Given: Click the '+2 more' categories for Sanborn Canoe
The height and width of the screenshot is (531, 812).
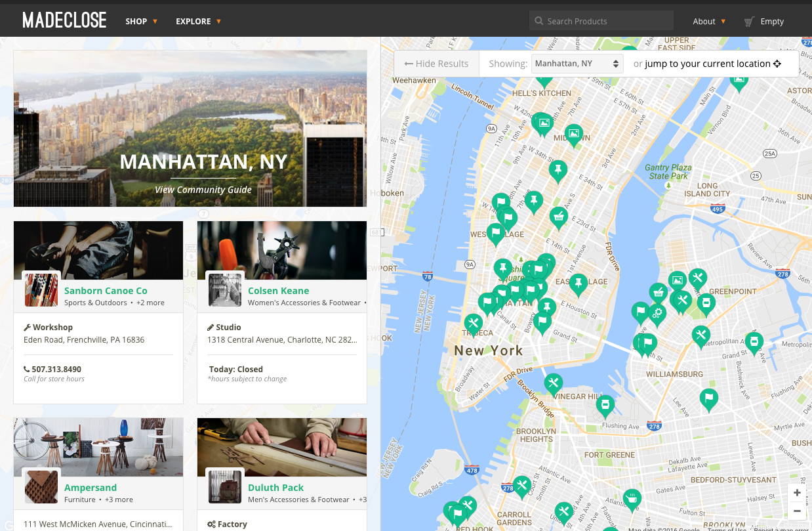Looking at the screenshot, I should [x=150, y=303].
